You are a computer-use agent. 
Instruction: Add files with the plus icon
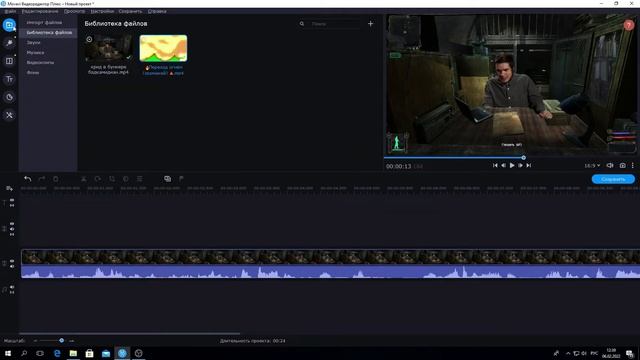370,24
